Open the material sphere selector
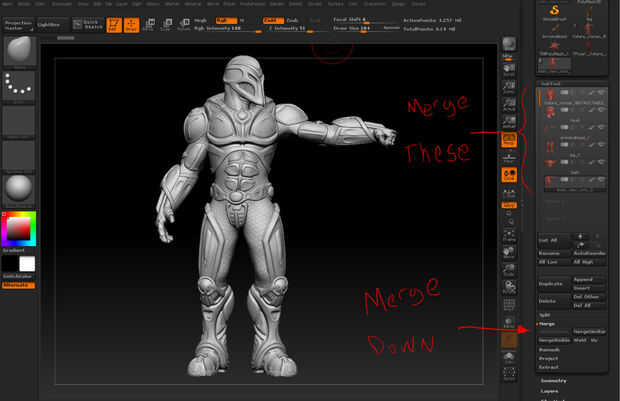 tap(20, 188)
